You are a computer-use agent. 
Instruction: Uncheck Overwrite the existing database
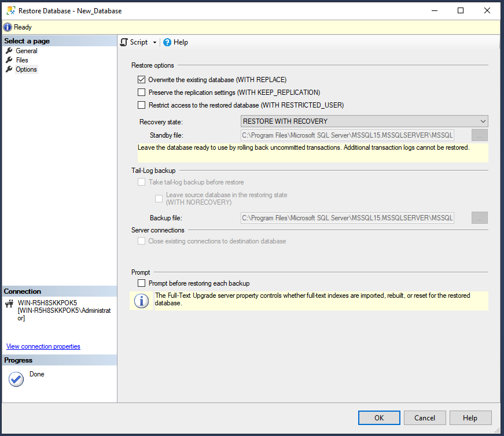[x=142, y=79]
